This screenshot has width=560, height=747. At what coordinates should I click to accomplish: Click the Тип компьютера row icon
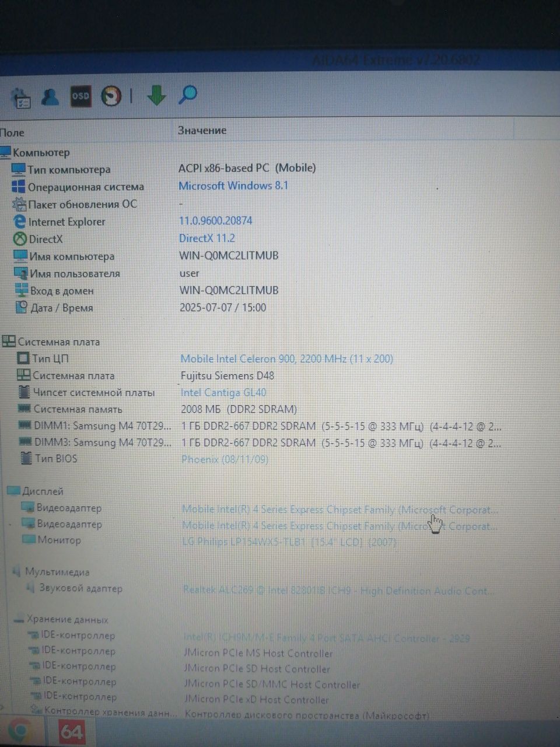point(19,170)
